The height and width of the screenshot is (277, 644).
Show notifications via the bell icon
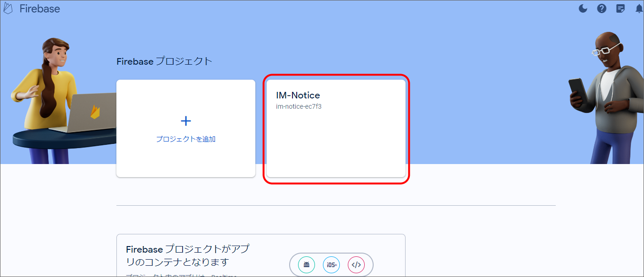639,8
